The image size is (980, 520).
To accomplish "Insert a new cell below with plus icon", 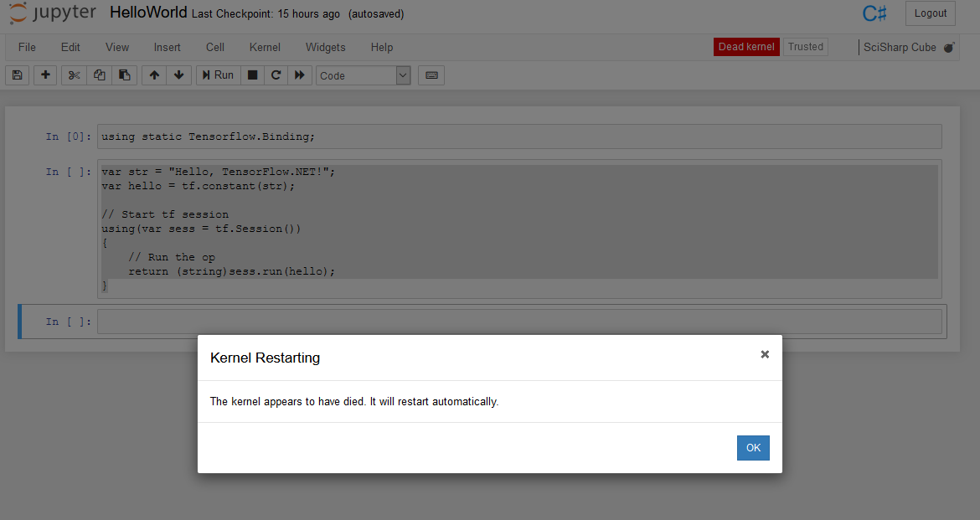I will (44, 75).
